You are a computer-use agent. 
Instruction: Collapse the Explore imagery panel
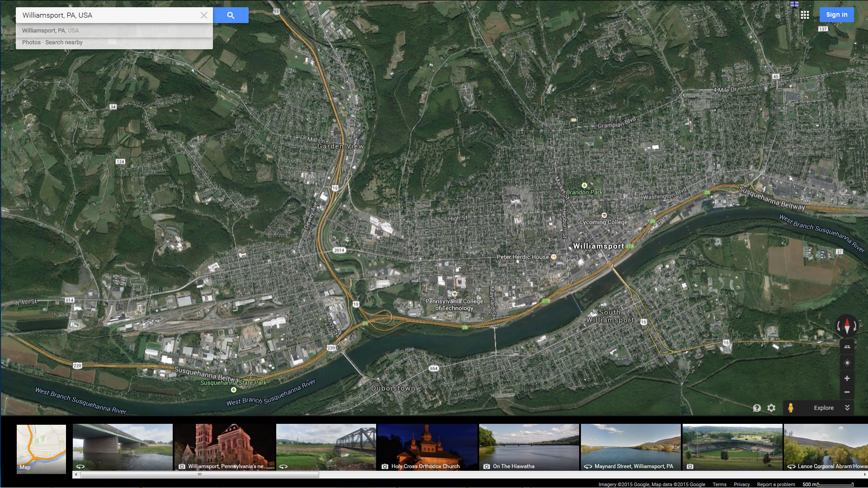[847, 408]
